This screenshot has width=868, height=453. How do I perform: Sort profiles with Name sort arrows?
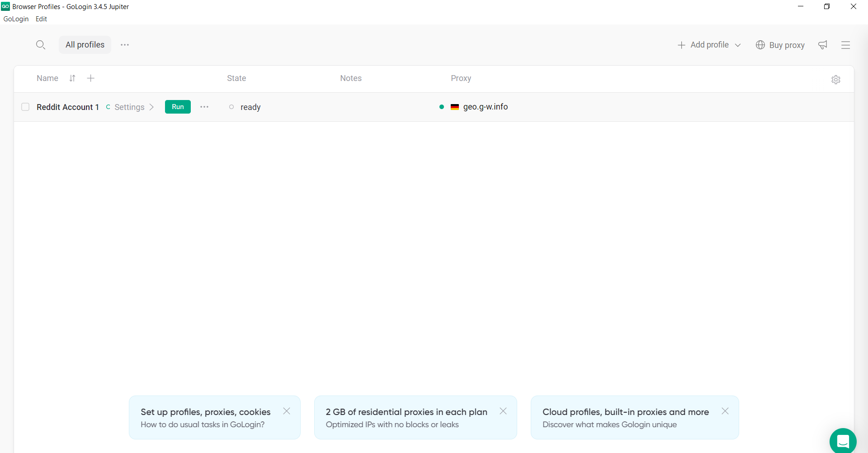pyautogui.click(x=72, y=78)
